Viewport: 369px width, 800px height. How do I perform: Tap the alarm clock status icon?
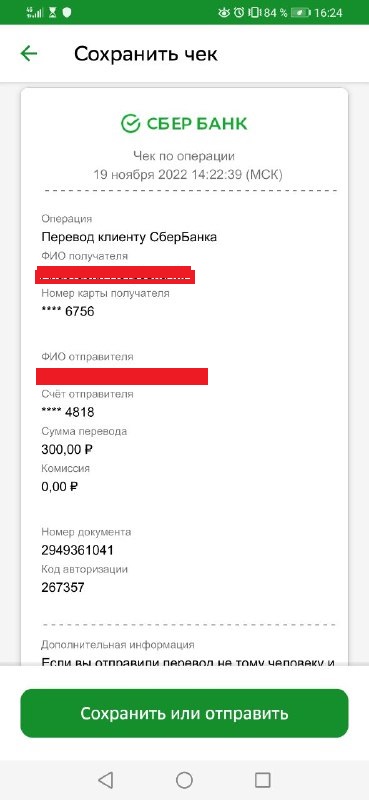[238, 13]
